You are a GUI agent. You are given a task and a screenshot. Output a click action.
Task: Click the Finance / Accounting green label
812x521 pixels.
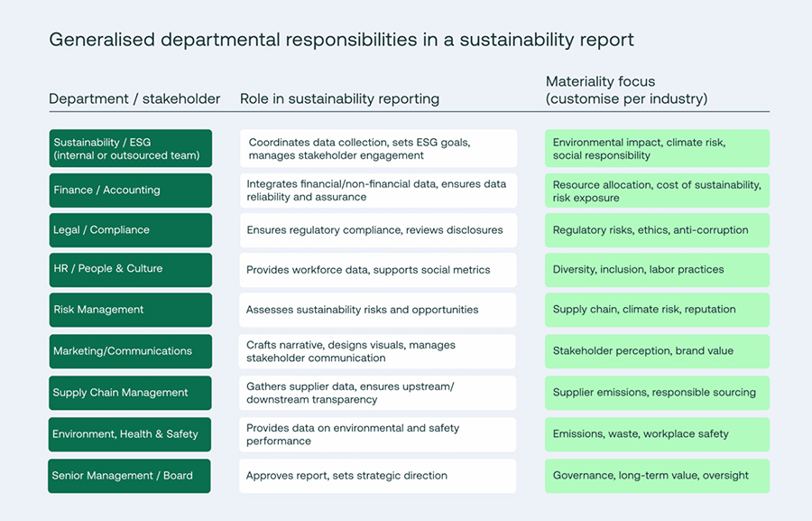(x=130, y=190)
